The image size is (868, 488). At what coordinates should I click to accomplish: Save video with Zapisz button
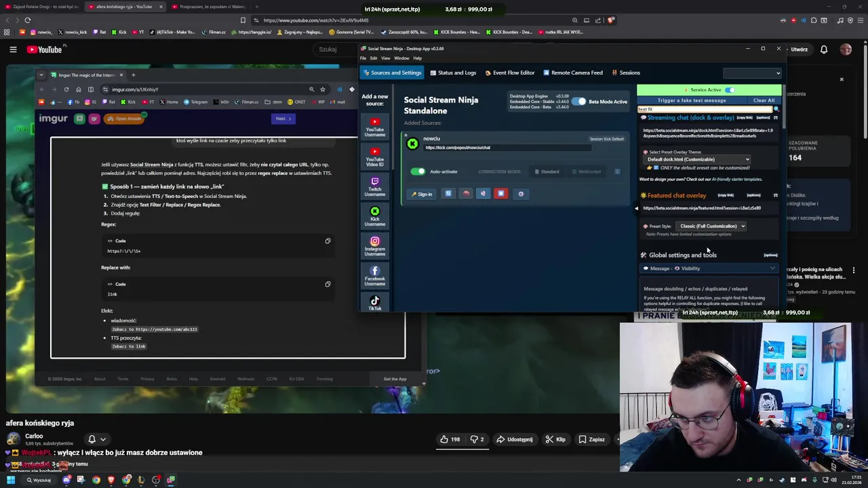(591, 439)
